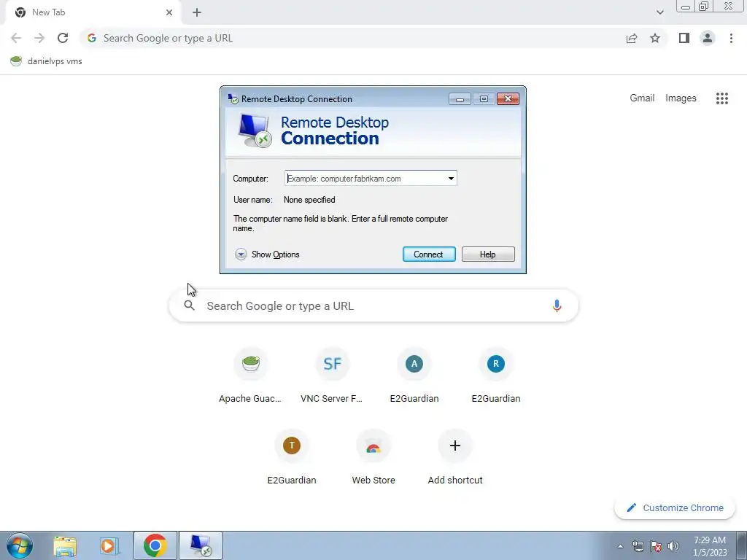Close the Remote Desktop Connection dialog
This screenshot has width=747, height=560.
click(508, 98)
